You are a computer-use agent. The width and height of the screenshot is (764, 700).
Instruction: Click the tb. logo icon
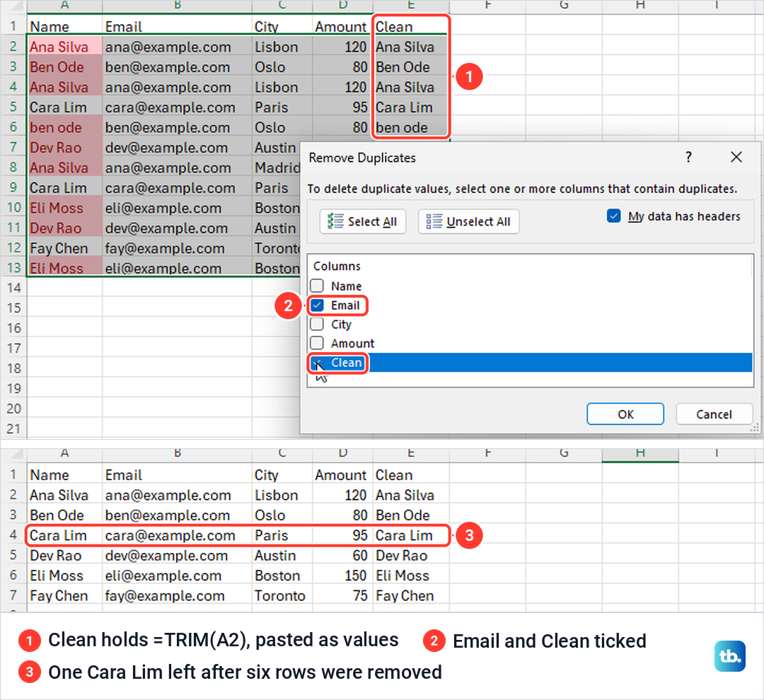729,656
